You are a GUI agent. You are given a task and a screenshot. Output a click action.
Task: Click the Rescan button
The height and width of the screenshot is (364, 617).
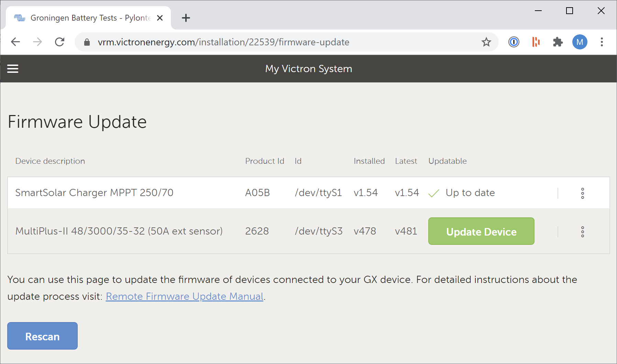42,336
